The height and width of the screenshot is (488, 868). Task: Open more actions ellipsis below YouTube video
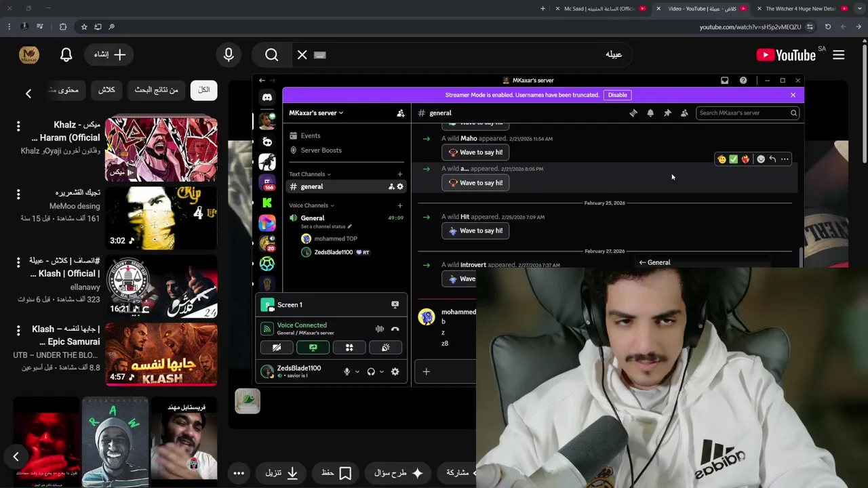coord(239,473)
